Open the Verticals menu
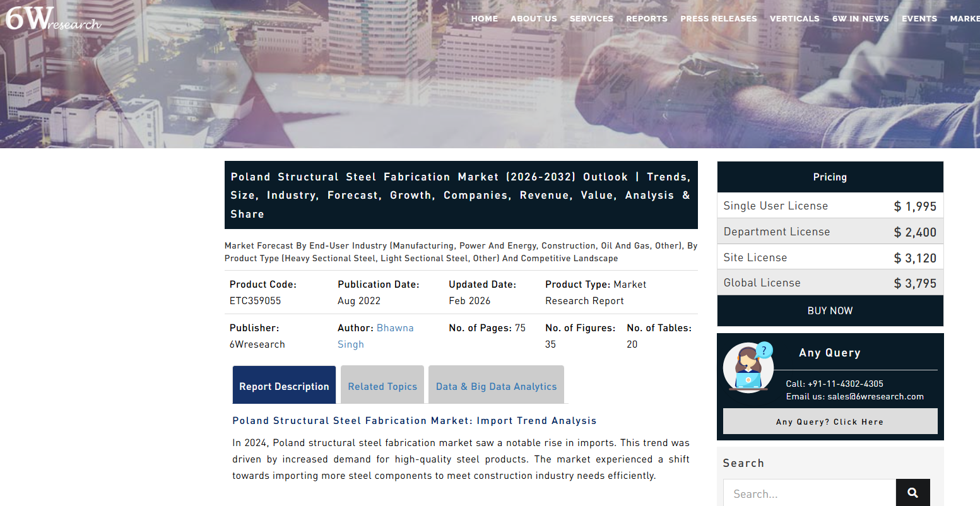 [x=794, y=19]
